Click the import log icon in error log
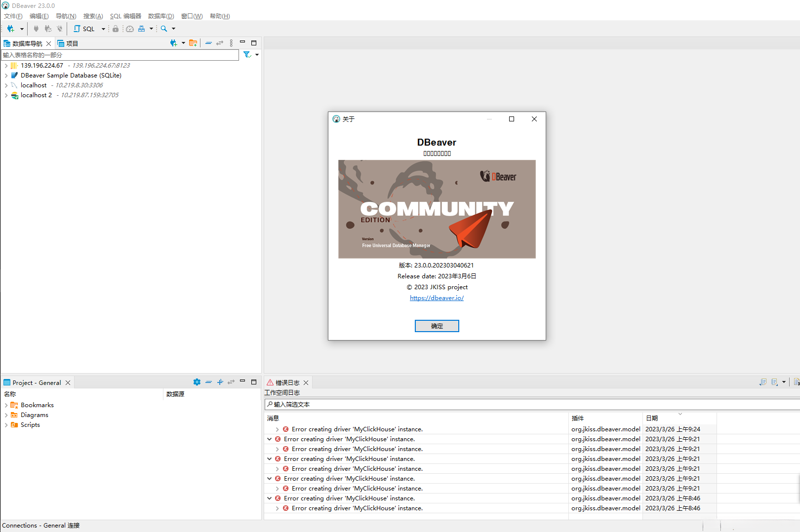Image resolution: width=800 pixels, height=532 pixels. pos(774,382)
